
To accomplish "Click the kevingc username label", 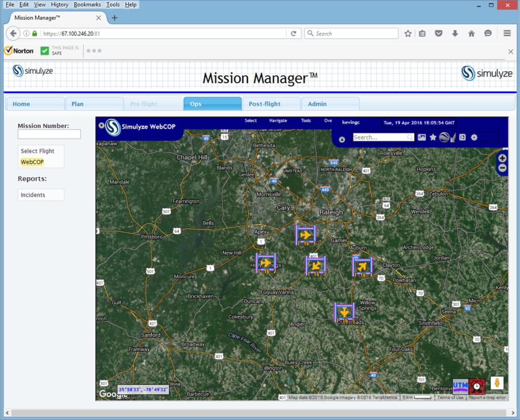I will [351, 122].
